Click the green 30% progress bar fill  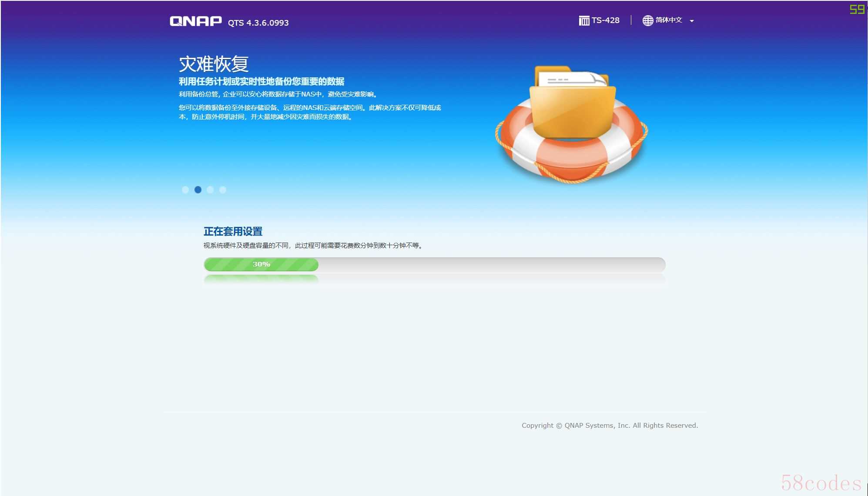tap(261, 264)
